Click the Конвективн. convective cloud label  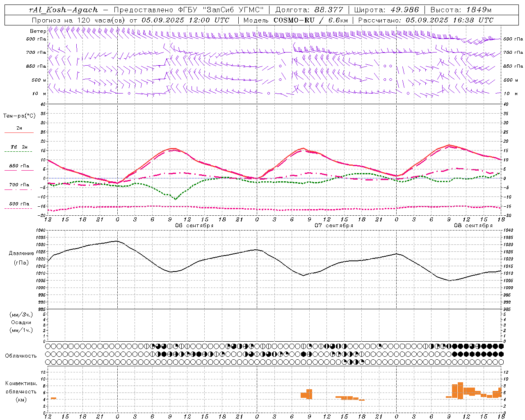point(21,383)
